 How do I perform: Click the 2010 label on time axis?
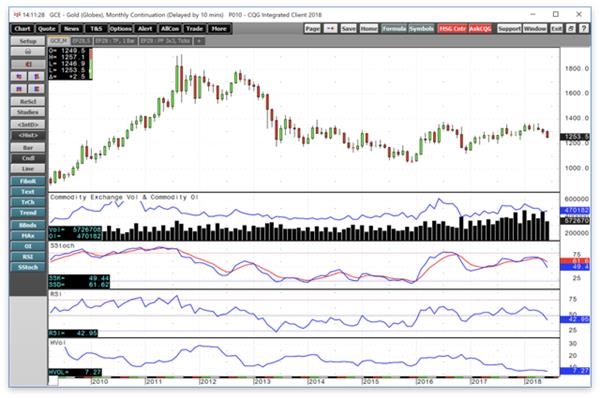coord(100,382)
